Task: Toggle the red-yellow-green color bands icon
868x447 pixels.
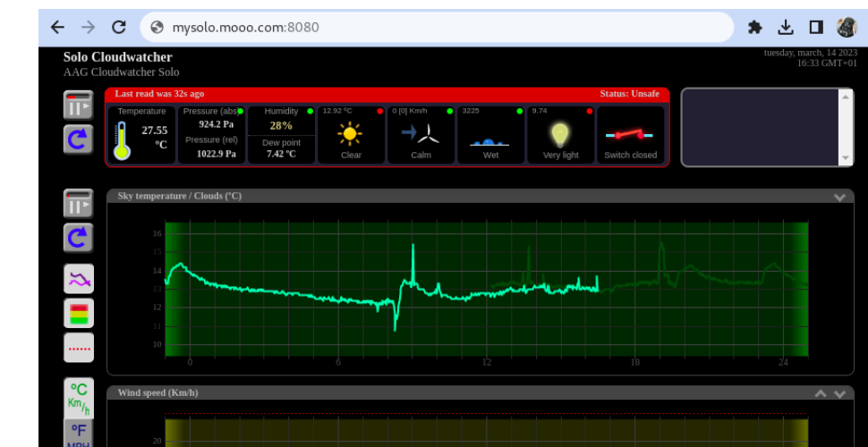Action: [x=79, y=313]
